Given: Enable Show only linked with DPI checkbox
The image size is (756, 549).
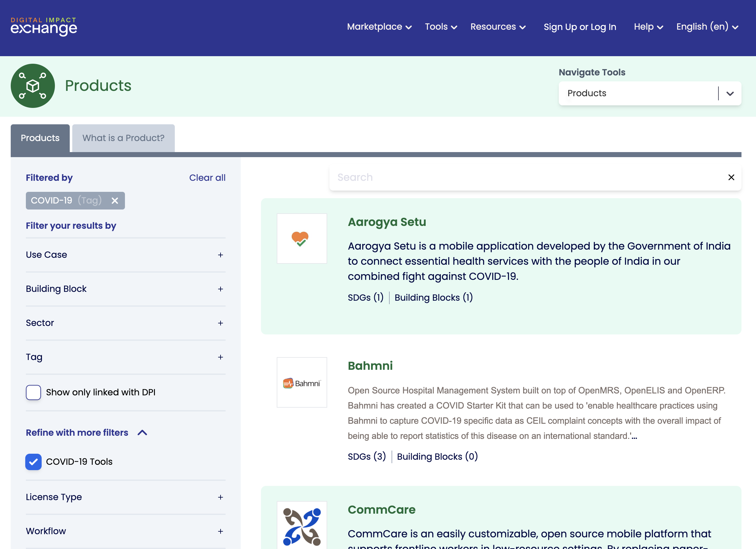Looking at the screenshot, I should pyautogui.click(x=33, y=392).
